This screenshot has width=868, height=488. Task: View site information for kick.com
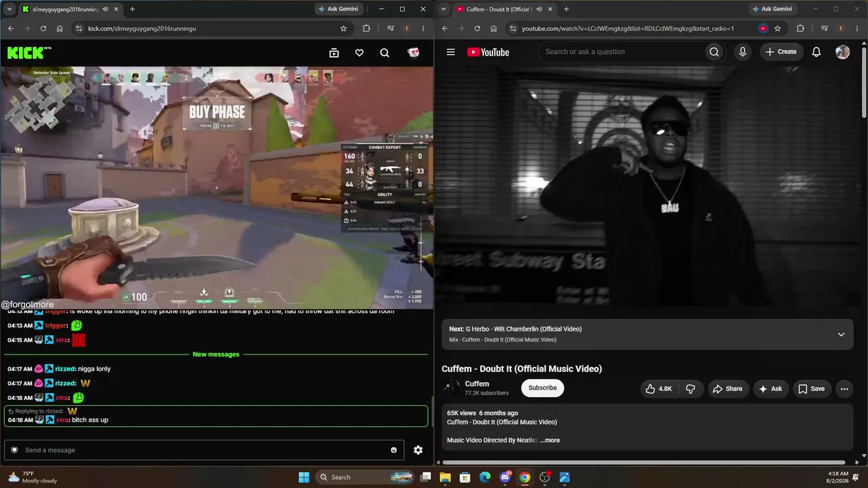[x=79, y=28]
